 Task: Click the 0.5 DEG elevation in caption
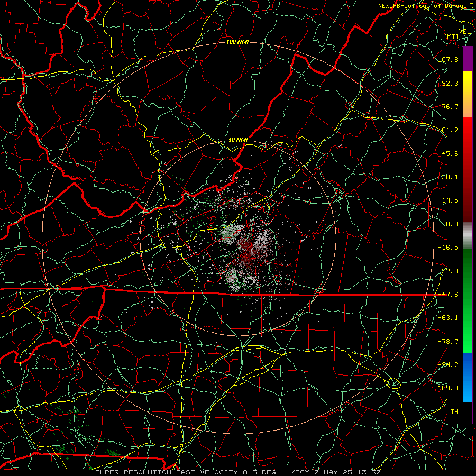point(262,472)
